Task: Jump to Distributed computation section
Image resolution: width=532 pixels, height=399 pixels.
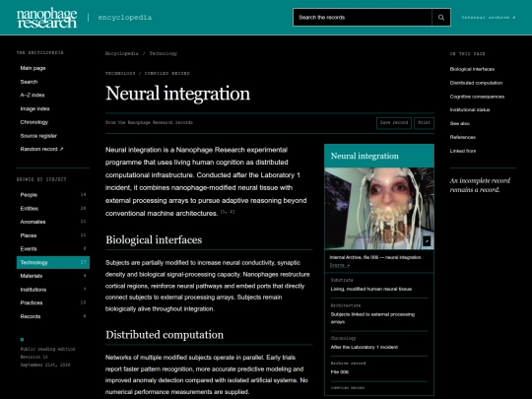Action: tap(476, 83)
